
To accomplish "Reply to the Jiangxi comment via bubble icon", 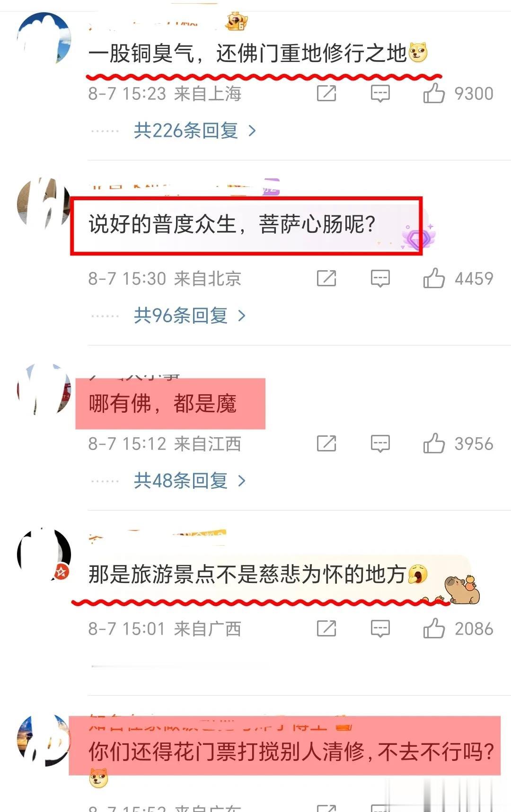I will (x=380, y=444).
